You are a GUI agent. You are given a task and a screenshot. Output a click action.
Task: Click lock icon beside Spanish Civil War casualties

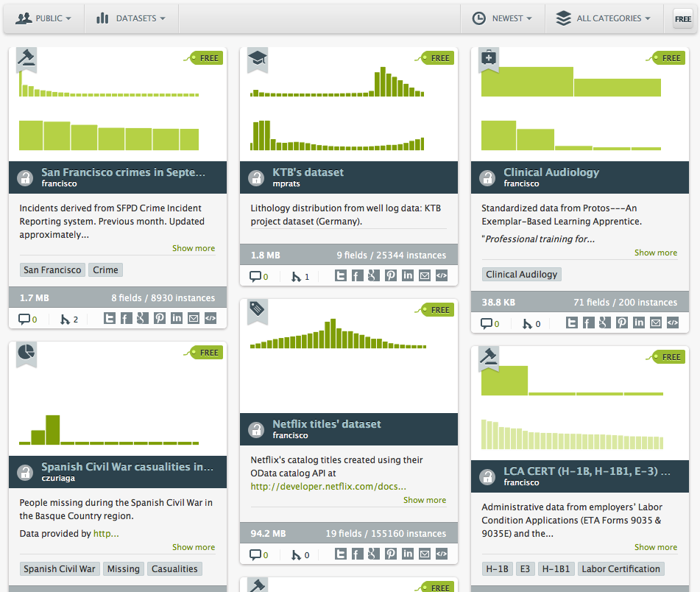point(25,472)
